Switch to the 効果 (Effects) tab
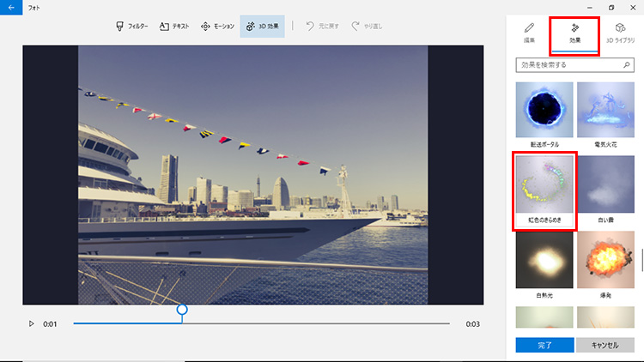This screenshot has width=644, height=362. [574, 33]
